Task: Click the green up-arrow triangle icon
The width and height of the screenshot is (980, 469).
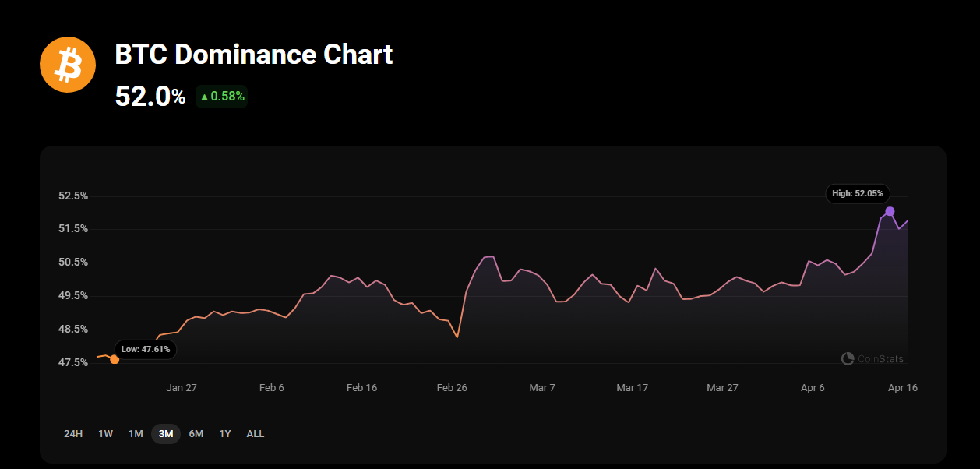Action: pyautogui.click(x=204, y=97)
